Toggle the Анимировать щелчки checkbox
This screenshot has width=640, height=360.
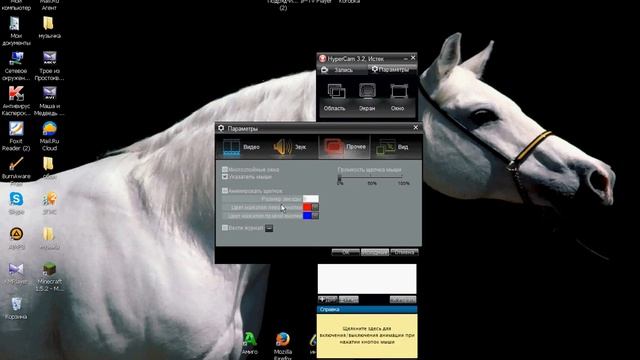tap(224, 191)
